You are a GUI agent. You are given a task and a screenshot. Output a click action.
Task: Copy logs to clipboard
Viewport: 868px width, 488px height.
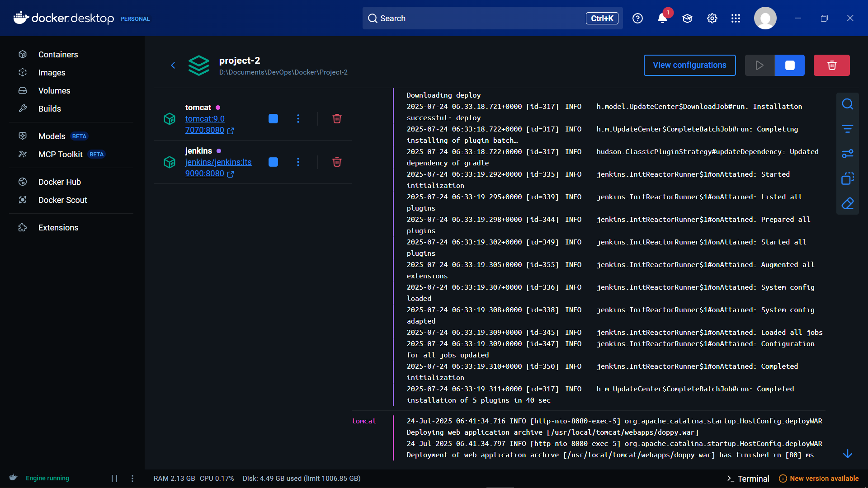pos(848,179)
